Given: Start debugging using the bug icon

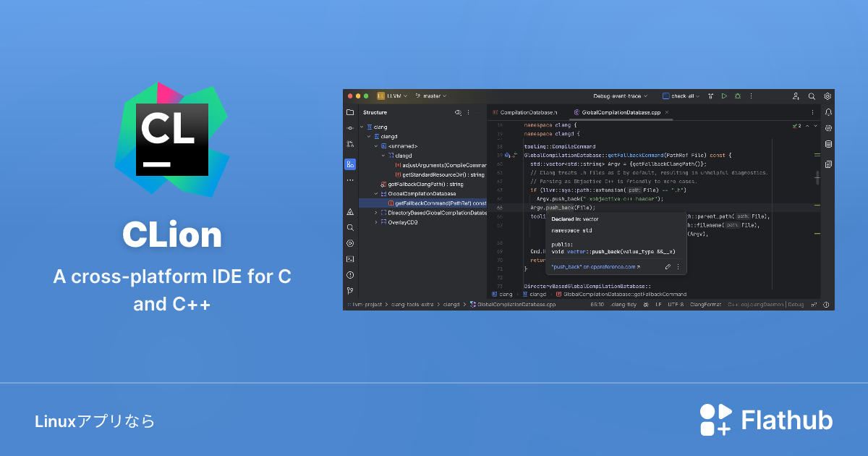Looking at the screenshot, I should coord(738,96).
